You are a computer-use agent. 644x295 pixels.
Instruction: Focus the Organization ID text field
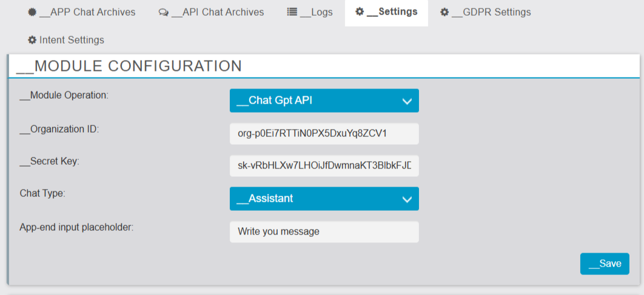[x=324, y=134]
